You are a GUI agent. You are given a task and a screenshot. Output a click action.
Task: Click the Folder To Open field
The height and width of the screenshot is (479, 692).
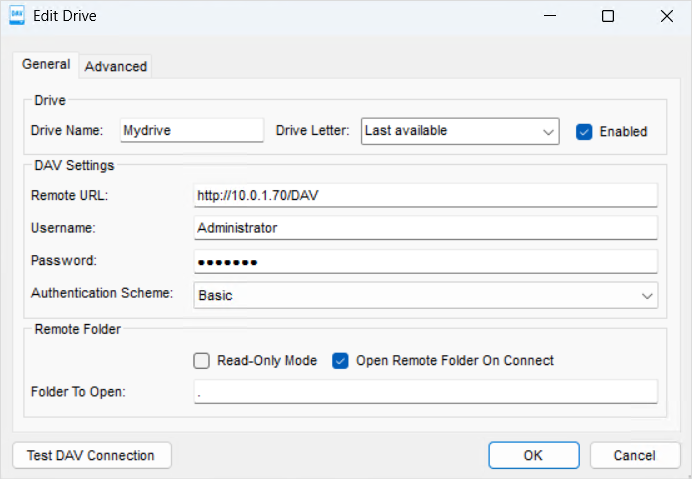pyautogui.click(x=425, y=392)
